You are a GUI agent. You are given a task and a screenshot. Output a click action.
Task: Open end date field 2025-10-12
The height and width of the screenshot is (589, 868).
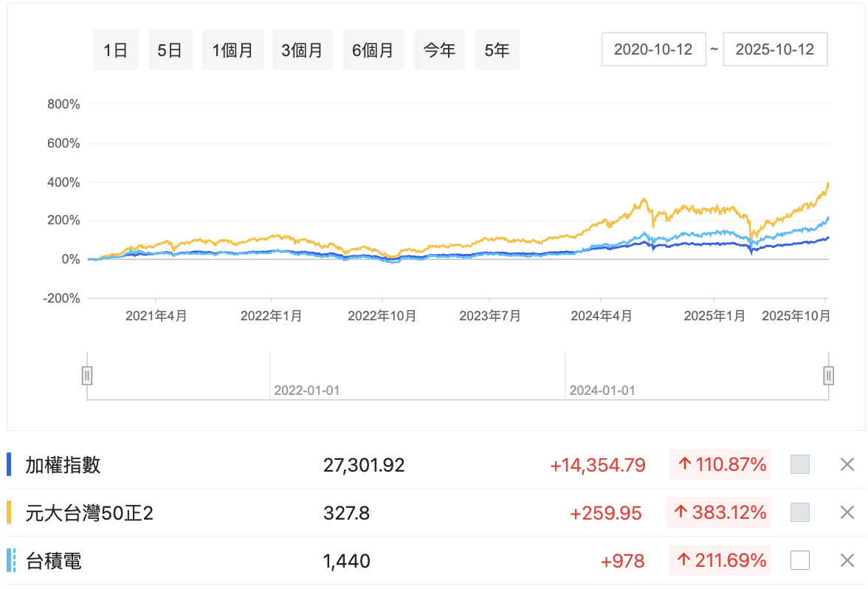coord(775,49)
